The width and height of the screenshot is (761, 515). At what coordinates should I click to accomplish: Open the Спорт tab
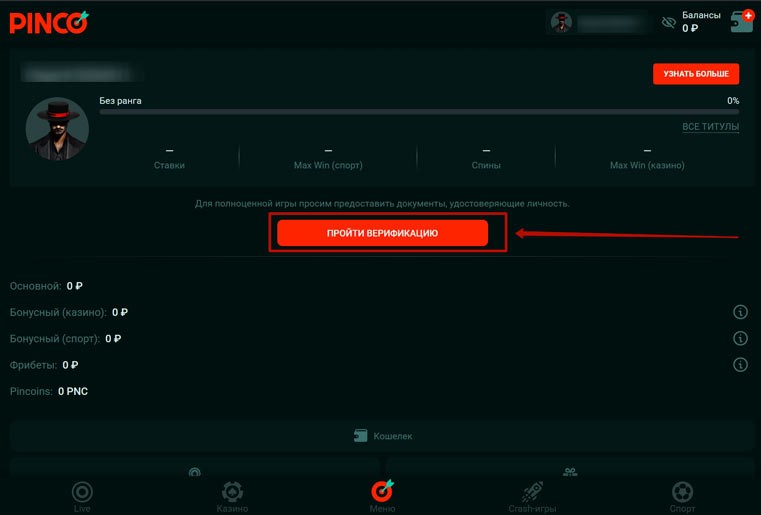coord(682,497)
